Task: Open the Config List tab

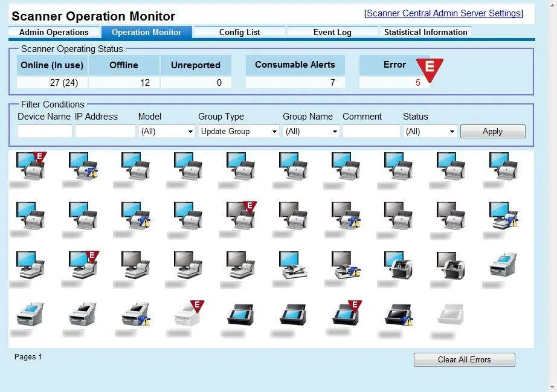Action: tap(239, 32)
